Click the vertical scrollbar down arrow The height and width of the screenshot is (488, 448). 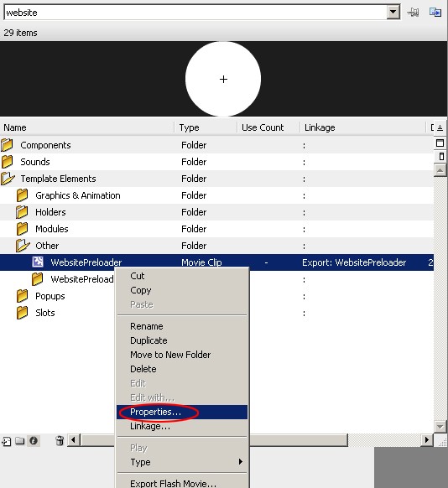tap(440, 427)
